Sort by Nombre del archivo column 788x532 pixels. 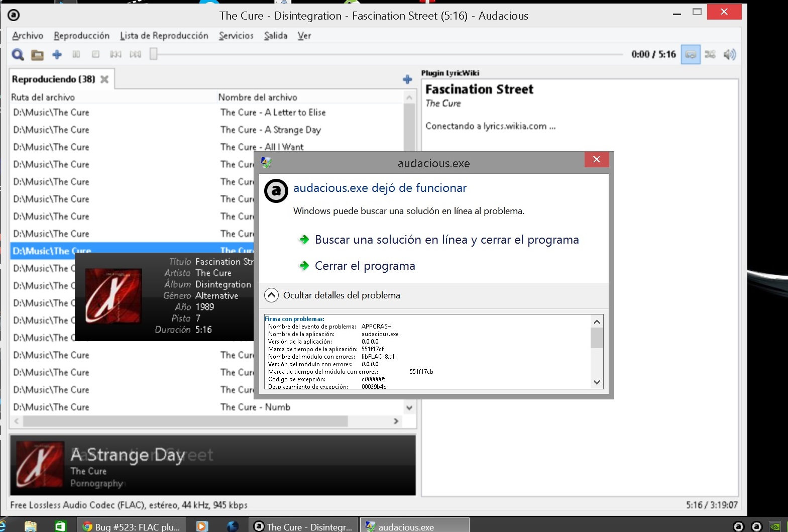pos(310,97)
